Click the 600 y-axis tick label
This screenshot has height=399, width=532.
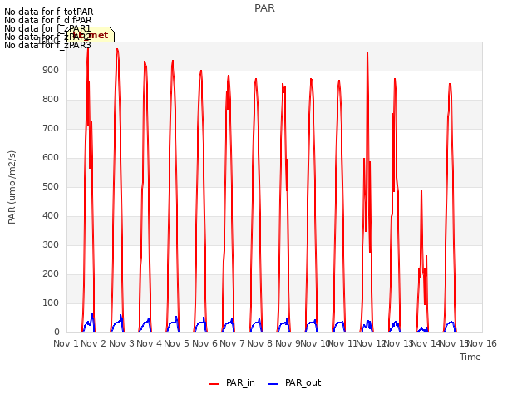[x=51, y=158]
